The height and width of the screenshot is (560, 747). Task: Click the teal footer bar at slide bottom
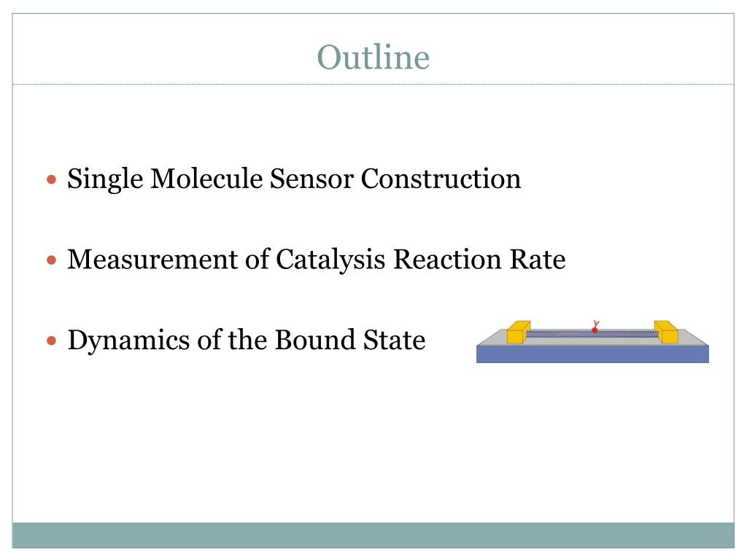pos(373,535)
